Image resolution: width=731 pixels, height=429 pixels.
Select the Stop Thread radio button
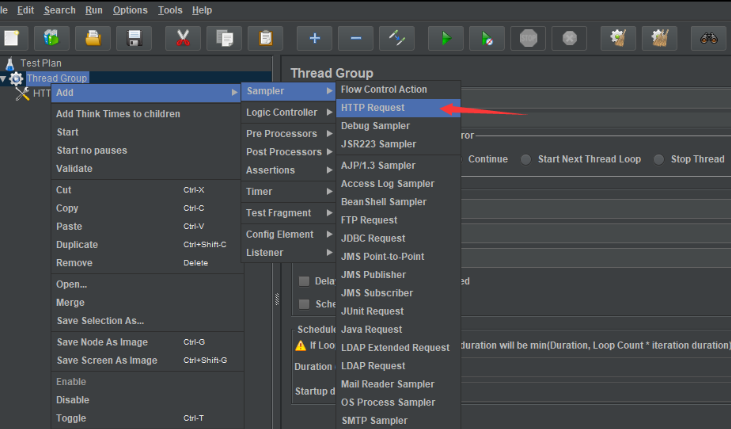click(x=659, y=159)
